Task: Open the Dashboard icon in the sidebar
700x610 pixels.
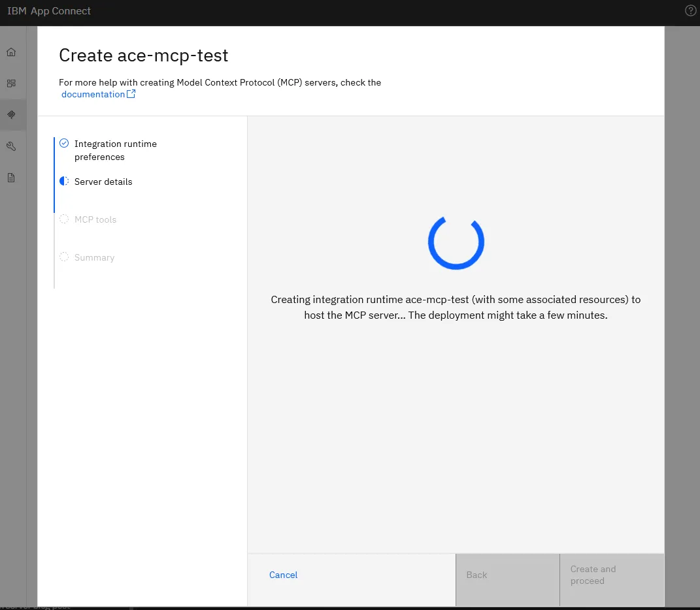Action: [x=11, y=84]
